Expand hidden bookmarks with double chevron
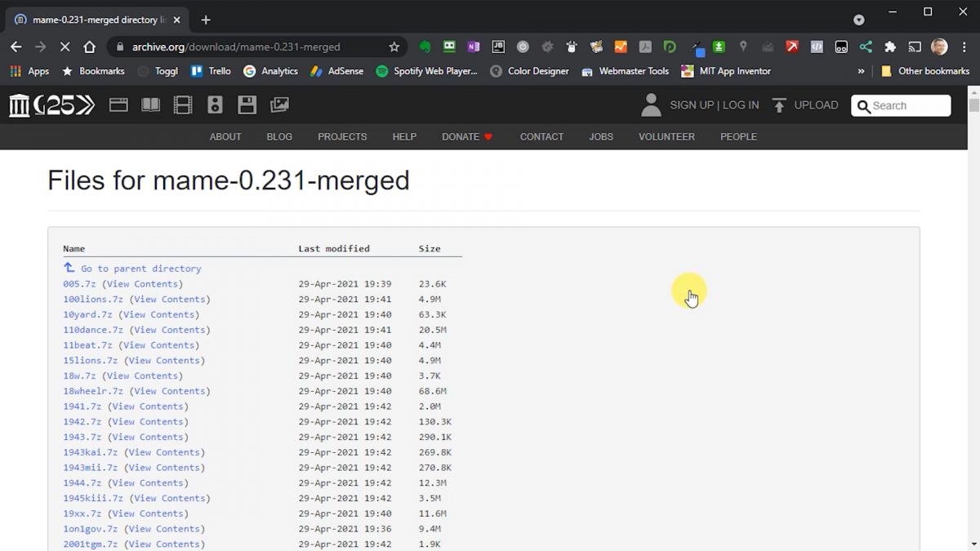The width and height of the screenshot is (980, 551). [861, 71]
